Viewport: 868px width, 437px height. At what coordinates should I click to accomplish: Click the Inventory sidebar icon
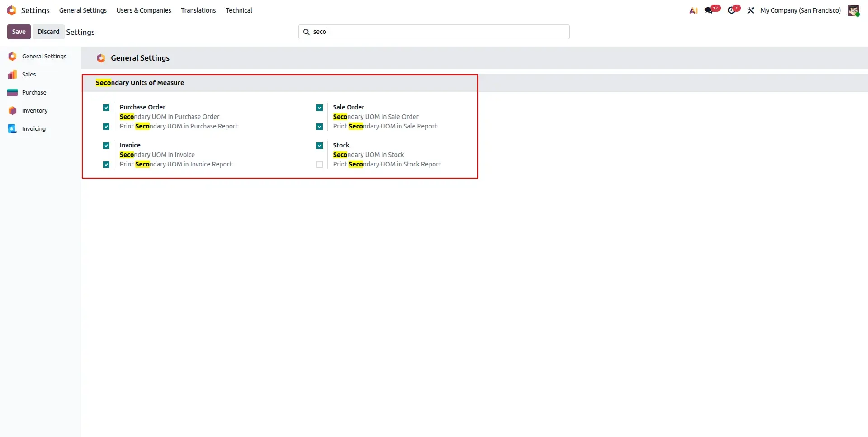click(12, 110)
